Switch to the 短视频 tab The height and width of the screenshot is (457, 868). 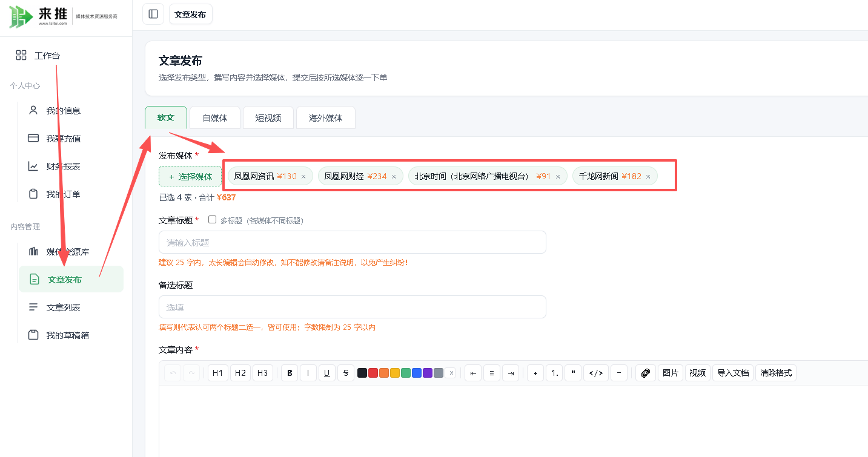(268, 118)
